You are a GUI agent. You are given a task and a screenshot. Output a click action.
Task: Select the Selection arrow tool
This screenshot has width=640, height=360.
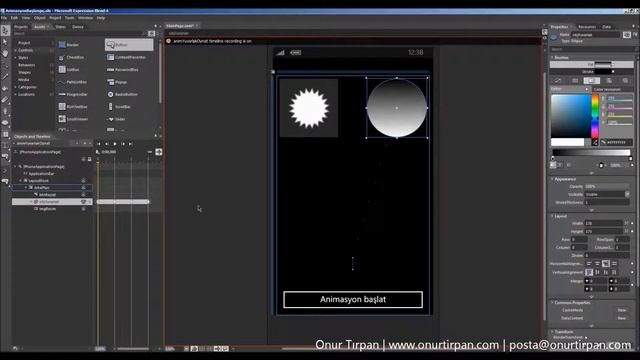pos(5,30)
